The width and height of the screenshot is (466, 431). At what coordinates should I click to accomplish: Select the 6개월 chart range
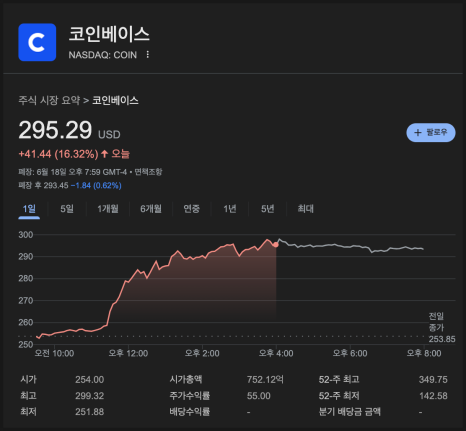click(151, 209)
